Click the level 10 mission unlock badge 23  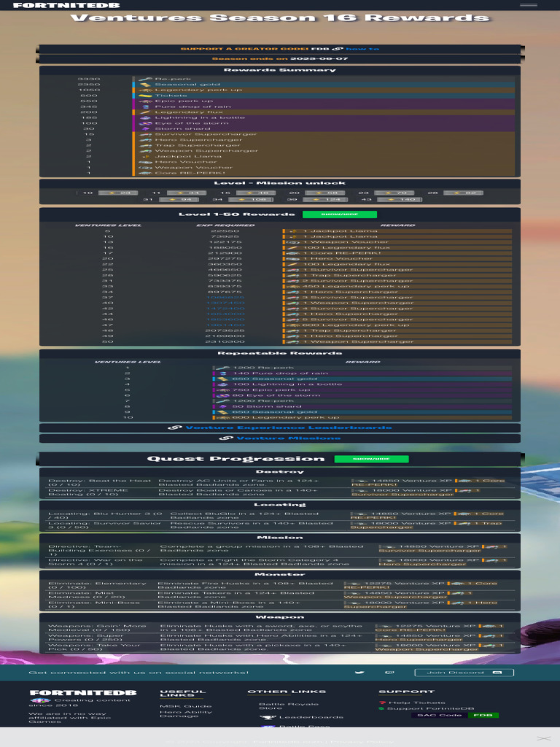118,193
